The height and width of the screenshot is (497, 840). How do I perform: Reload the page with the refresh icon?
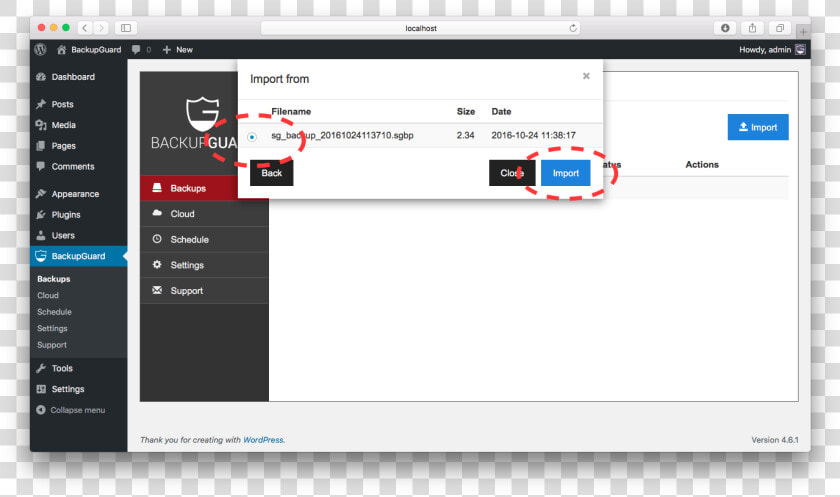(573, 28)
